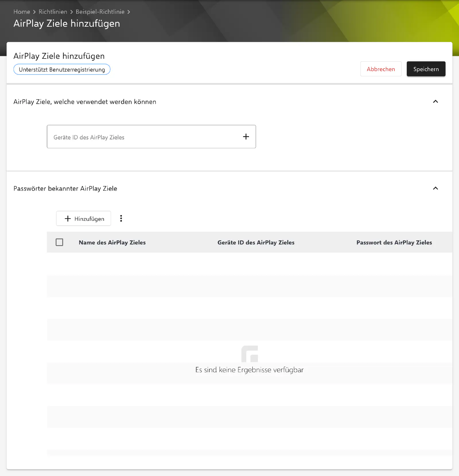Click 'Geräte ID des AirPlay Zieles' column header

click(x=256, y=243)
